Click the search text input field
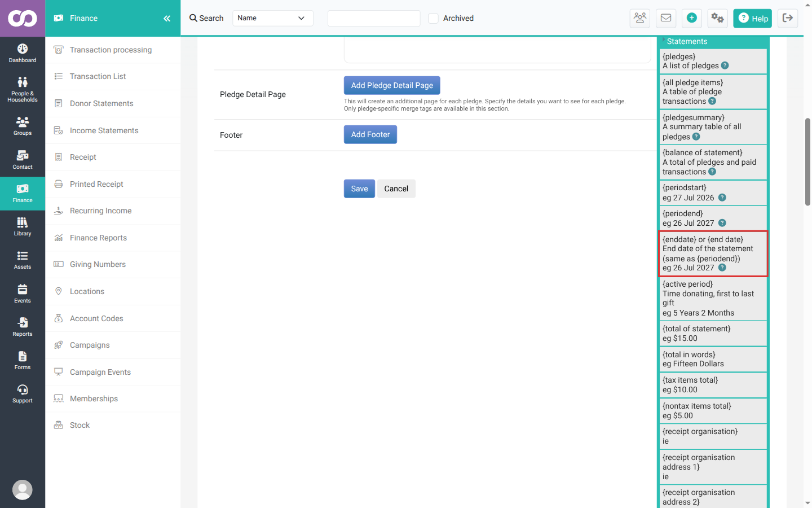The height and width of the screenshot is (508, 812). (x=374, y=18)
